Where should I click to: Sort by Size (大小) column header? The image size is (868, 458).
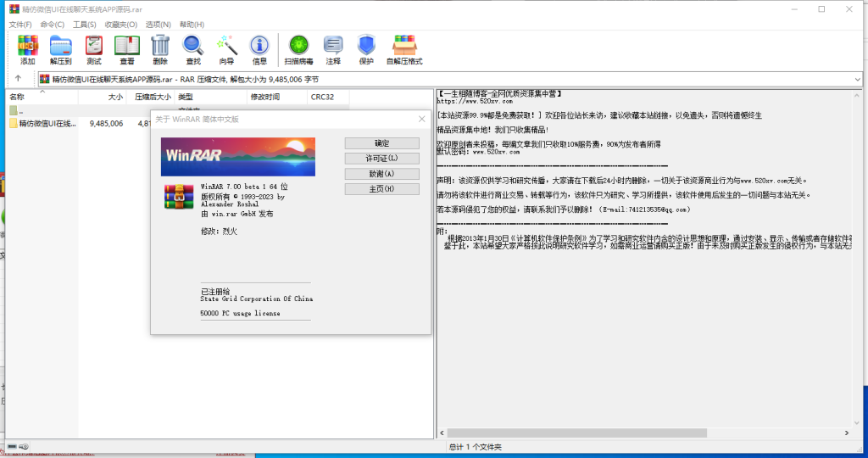pos(103,97)
